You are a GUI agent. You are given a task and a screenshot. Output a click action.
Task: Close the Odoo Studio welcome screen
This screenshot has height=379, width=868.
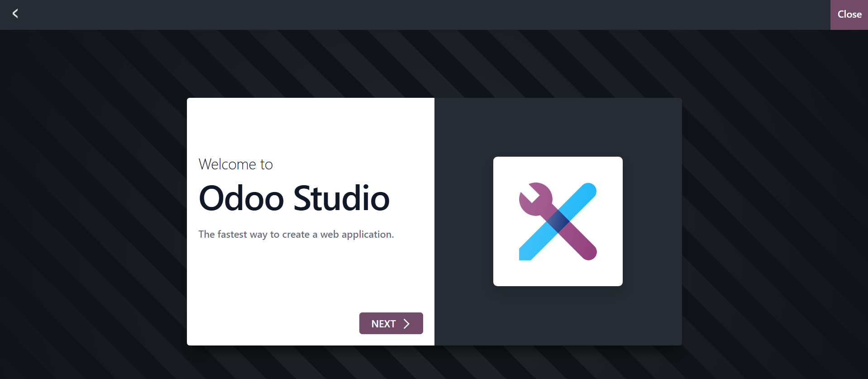click(849, 14)
